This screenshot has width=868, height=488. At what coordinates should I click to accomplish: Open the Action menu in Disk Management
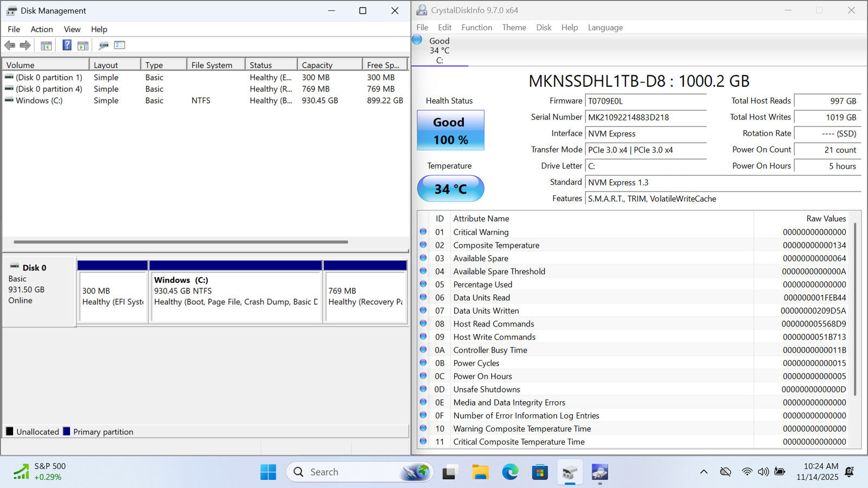click(41, 29)
